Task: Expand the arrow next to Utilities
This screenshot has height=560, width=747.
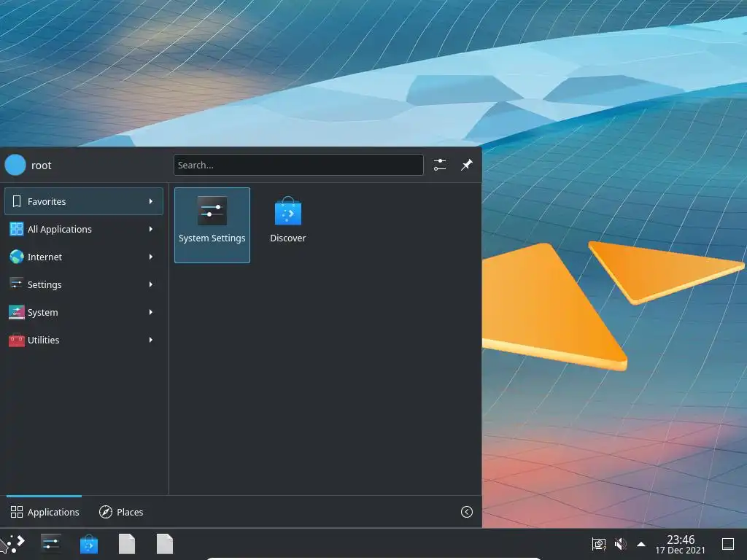Action: tap(150, 340)
